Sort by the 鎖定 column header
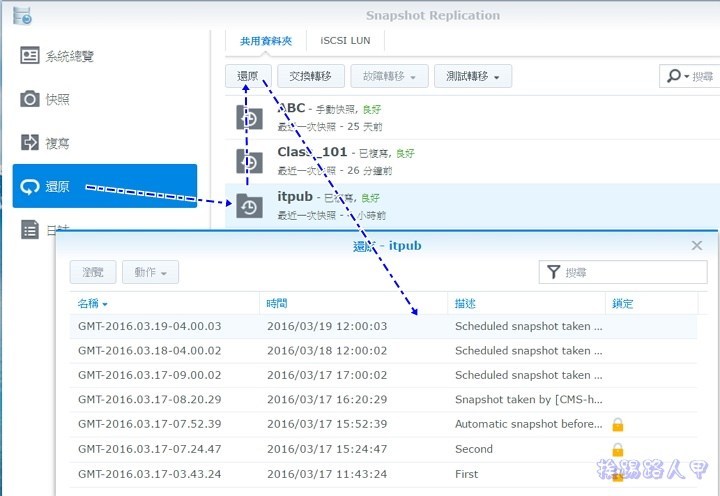This screenshot has height=496, width=720. [x=652, y=304]
